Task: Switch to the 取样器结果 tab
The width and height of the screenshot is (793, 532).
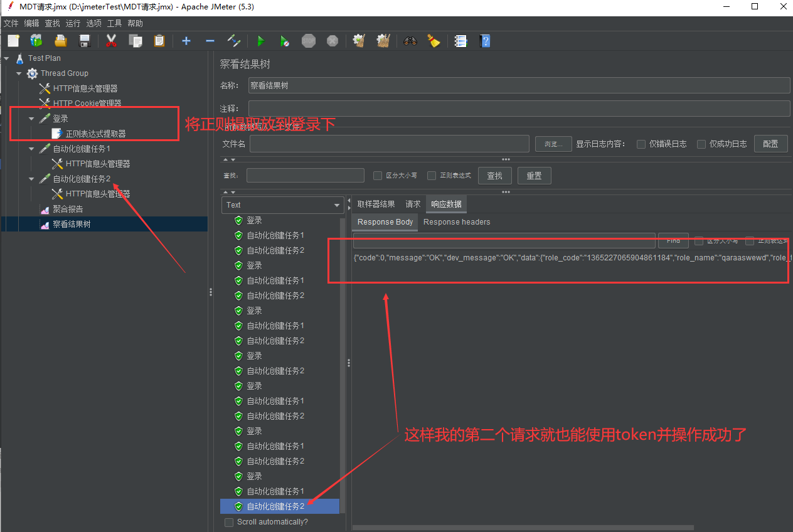Action: [376, 205]
